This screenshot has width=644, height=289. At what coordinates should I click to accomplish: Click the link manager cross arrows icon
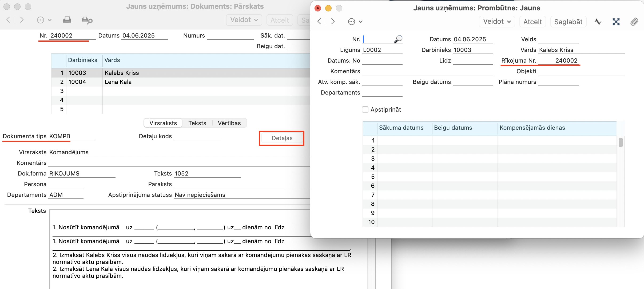616,22
